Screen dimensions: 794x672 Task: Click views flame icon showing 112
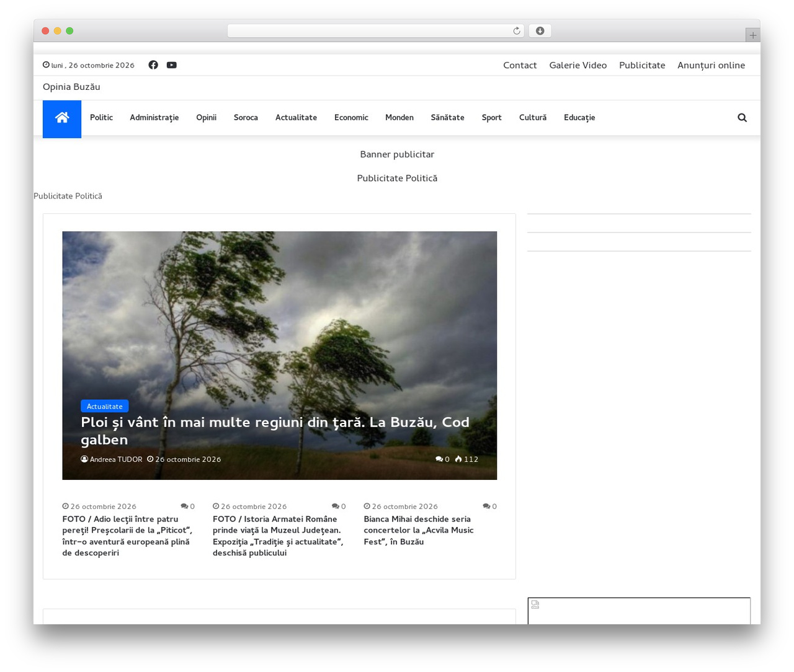click(458, 459)
